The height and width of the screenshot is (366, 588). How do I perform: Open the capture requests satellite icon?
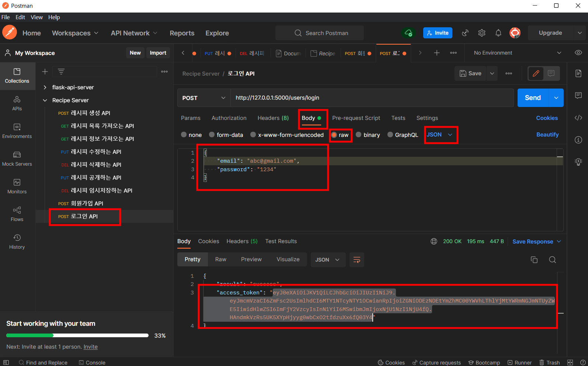coord(465,33)
